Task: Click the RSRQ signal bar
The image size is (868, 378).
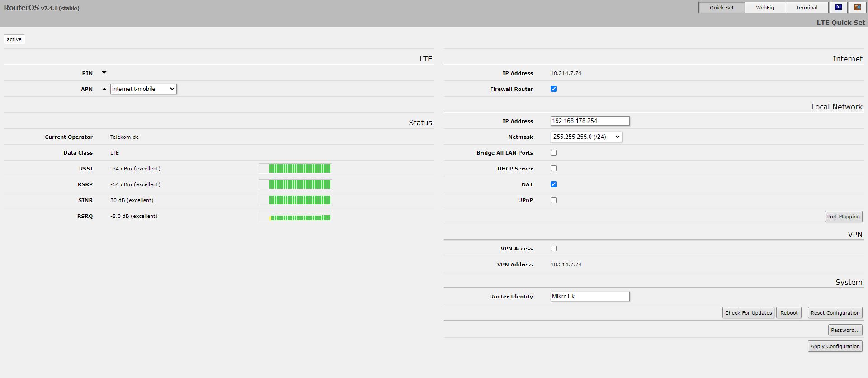Action: point(295,216)
